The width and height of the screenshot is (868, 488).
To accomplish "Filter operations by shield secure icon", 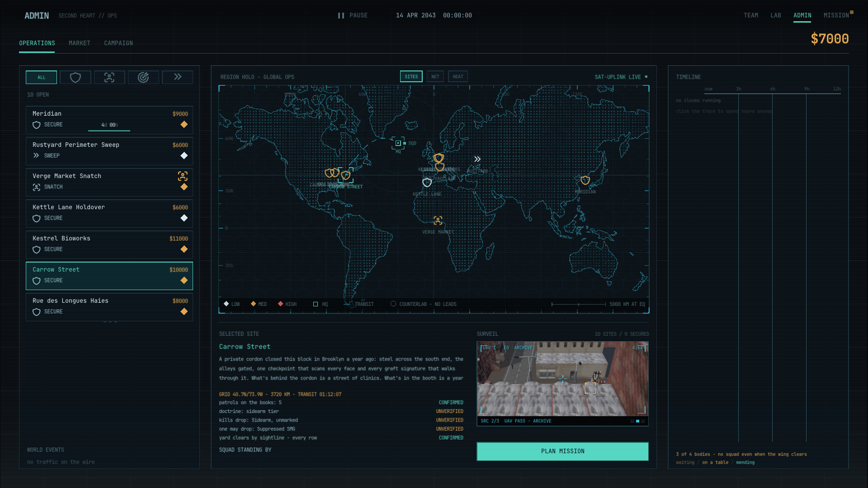I will [x=75, y=77].
